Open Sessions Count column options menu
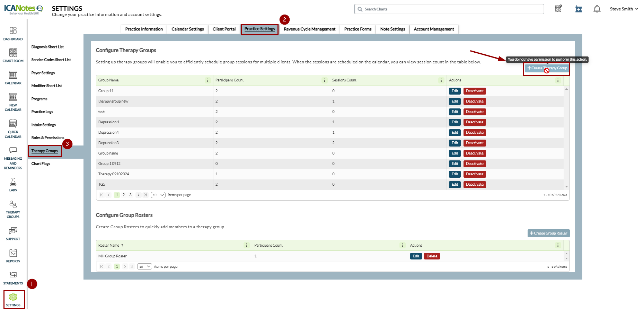 coord(441,80)
